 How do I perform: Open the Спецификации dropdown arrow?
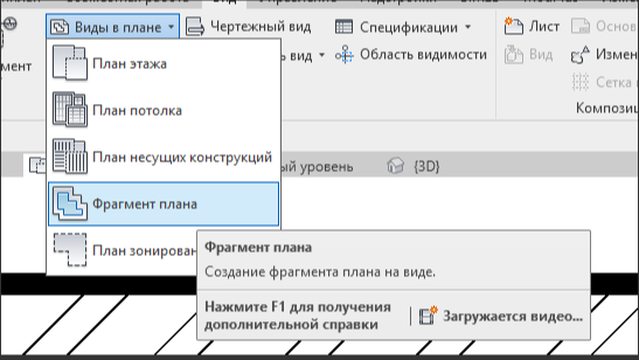[x=468, y=27]
